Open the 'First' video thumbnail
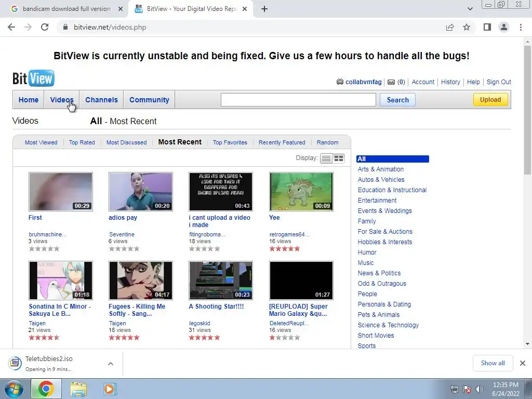The height and width of the screenshot is (399, 532). point(61,192)
